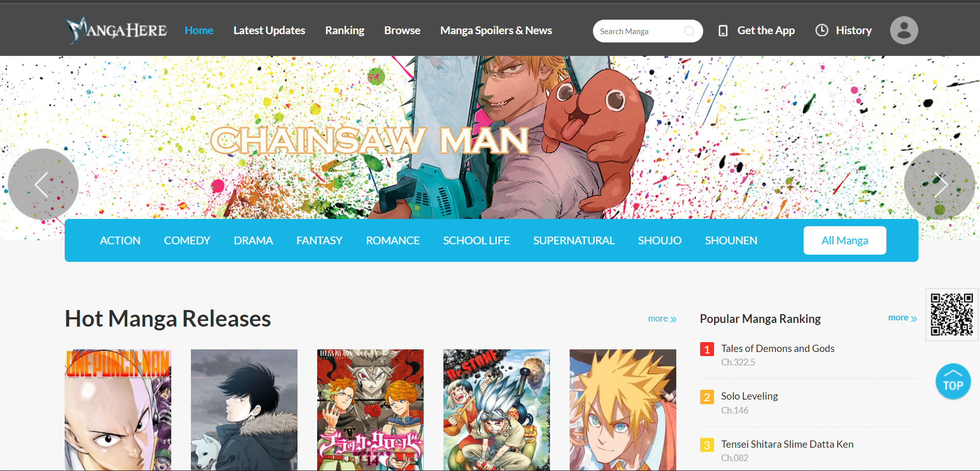Viewport: 980px width, 471px height.
Task: Click rank 1 red badge
Action: click(707, 349)
